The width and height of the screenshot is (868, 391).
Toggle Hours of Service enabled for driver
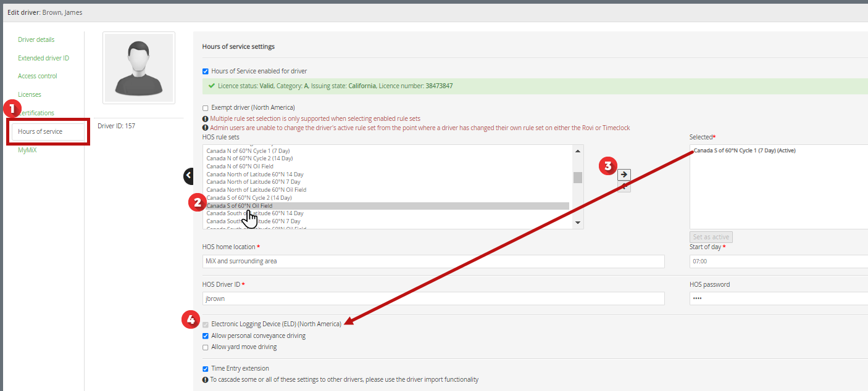tap(206, 72)
